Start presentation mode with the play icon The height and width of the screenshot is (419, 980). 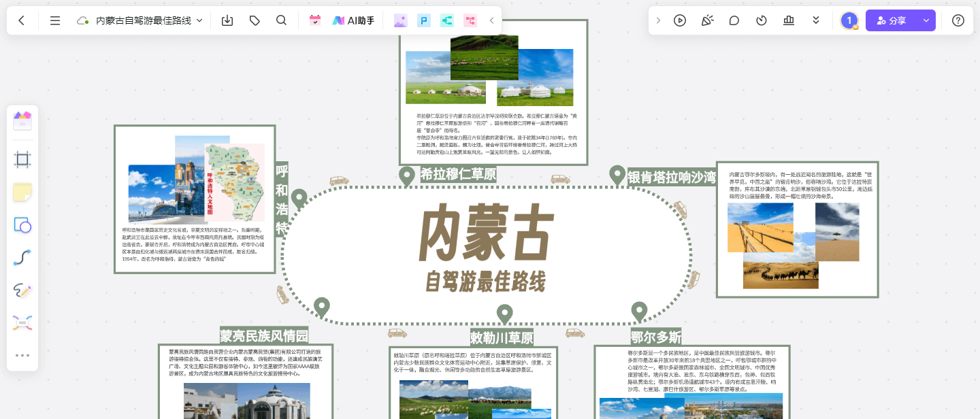(680, 20)
